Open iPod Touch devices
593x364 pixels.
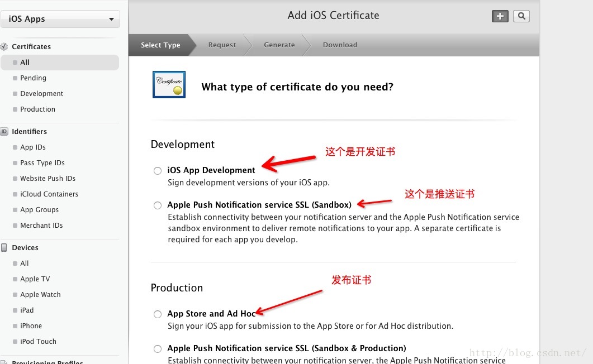(x=38, y=341)
